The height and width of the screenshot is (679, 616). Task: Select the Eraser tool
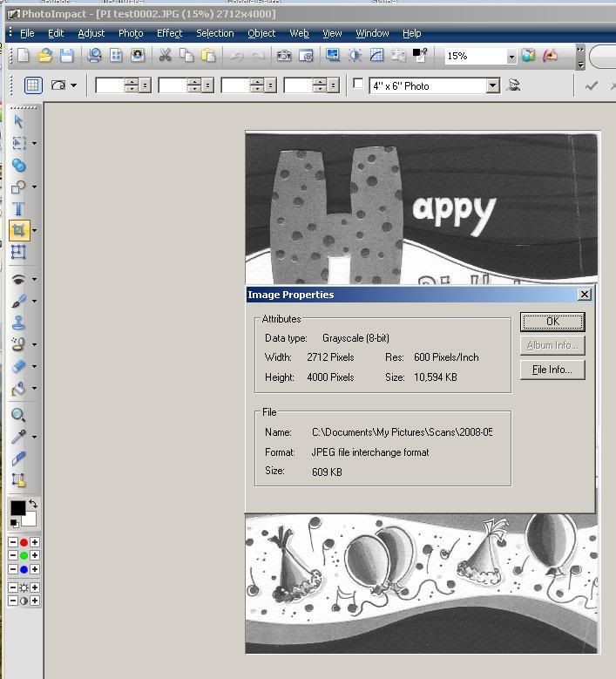tap(18, 367)
